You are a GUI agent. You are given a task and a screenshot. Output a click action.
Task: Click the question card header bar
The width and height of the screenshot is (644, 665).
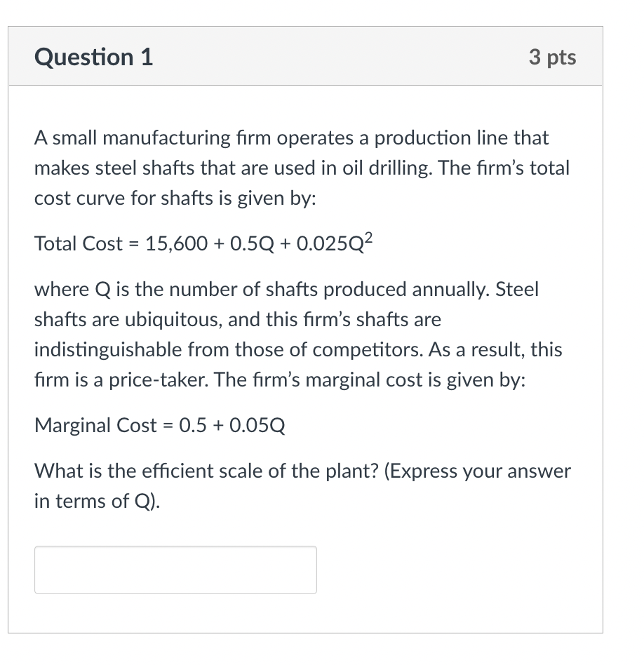coord(305,56)
